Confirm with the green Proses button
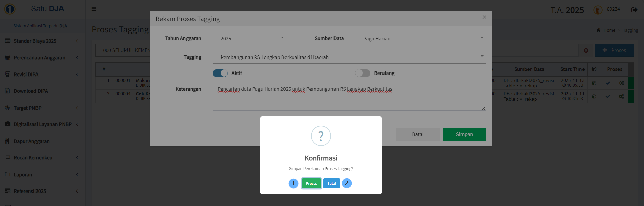Viewport: 644px width, 206px height. pos(311,183)
